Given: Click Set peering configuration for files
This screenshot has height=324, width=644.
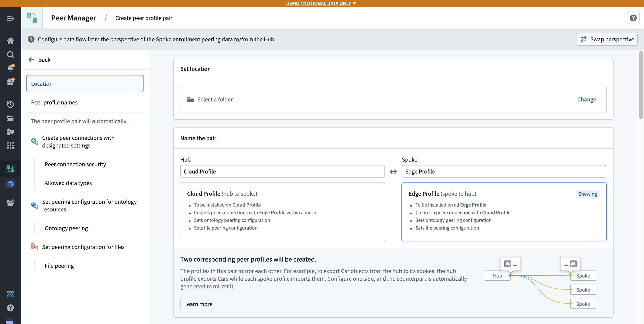Looking at the screenshot, I should point(83,247).
